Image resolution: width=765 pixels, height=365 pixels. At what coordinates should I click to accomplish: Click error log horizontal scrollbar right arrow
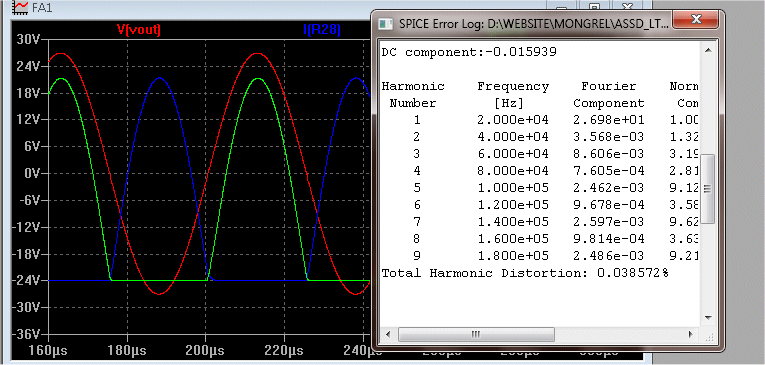(690, 334)
